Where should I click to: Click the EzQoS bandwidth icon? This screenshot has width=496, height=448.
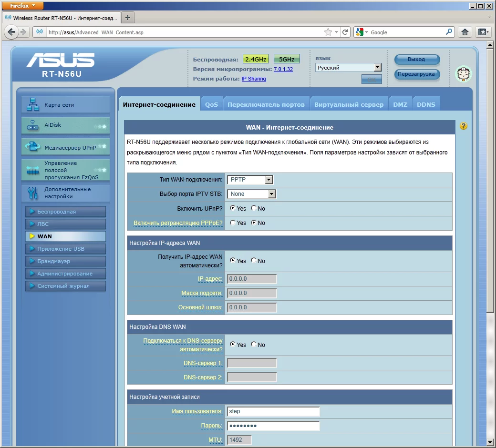[x=32, y=171]
